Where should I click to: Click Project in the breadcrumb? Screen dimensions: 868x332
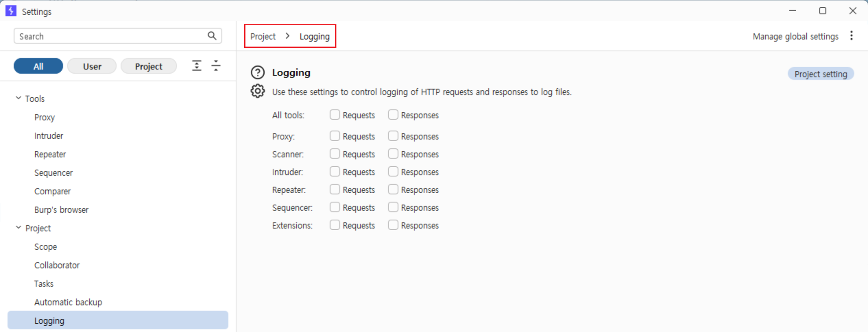coord(263,37)
